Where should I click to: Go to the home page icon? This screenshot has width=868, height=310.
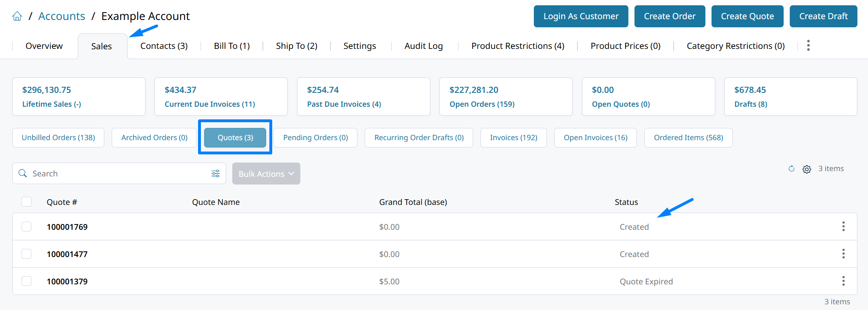click(x=17, y=16)
